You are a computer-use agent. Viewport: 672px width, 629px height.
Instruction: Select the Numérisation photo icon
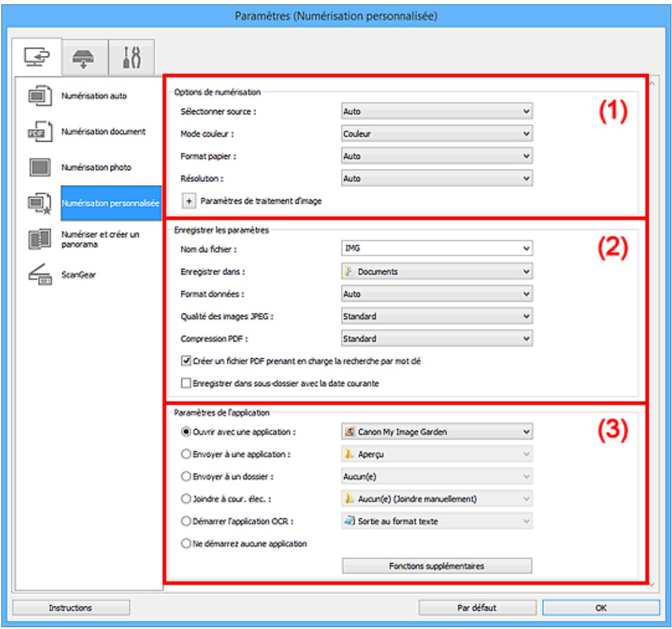(41, 168)
